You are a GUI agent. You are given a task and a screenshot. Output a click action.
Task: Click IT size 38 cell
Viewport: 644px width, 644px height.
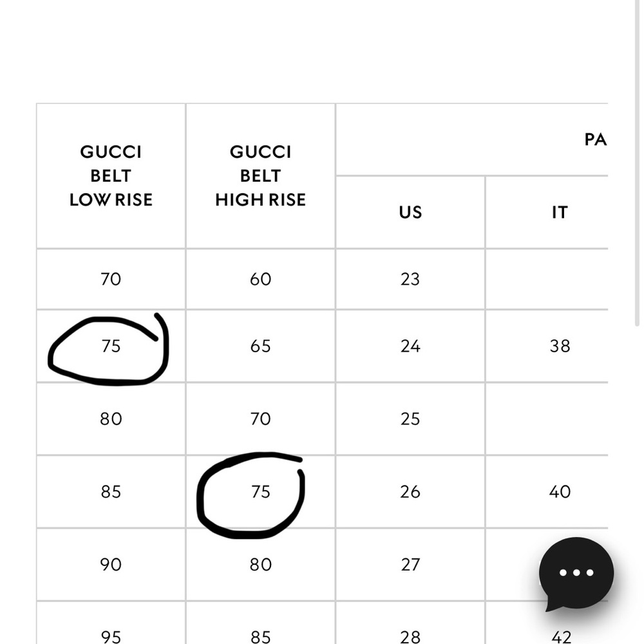coord(560,346)
